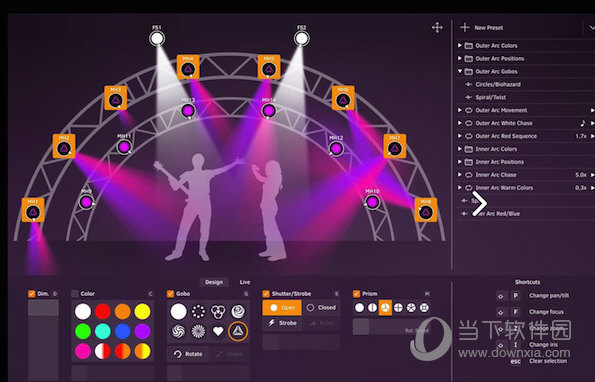Expand the Inner Arc Chase group
The image size is (595, 382).
(460, 174)
